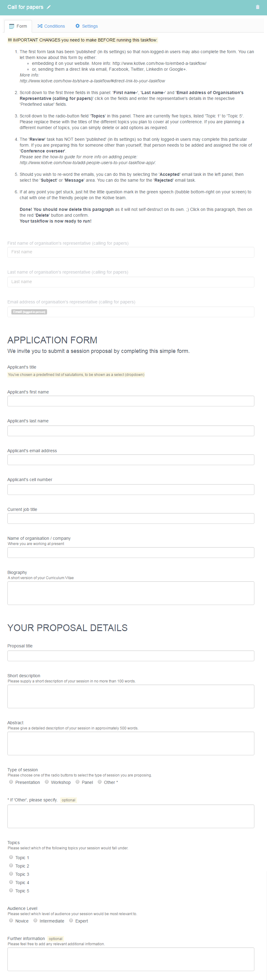Click the pencil icon beside Call for papers
The image size is (267, 980).
point(49,7)
